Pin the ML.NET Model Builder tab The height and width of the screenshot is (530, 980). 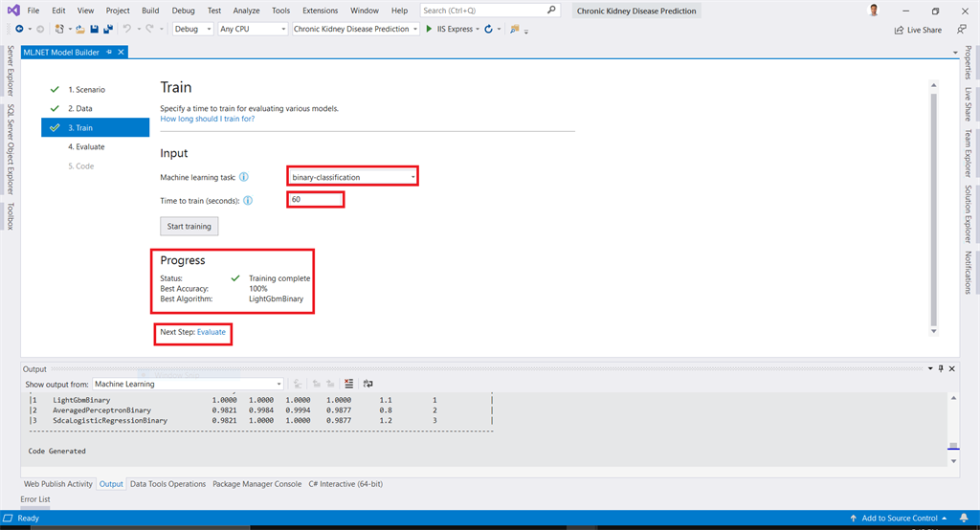(109, 52)
